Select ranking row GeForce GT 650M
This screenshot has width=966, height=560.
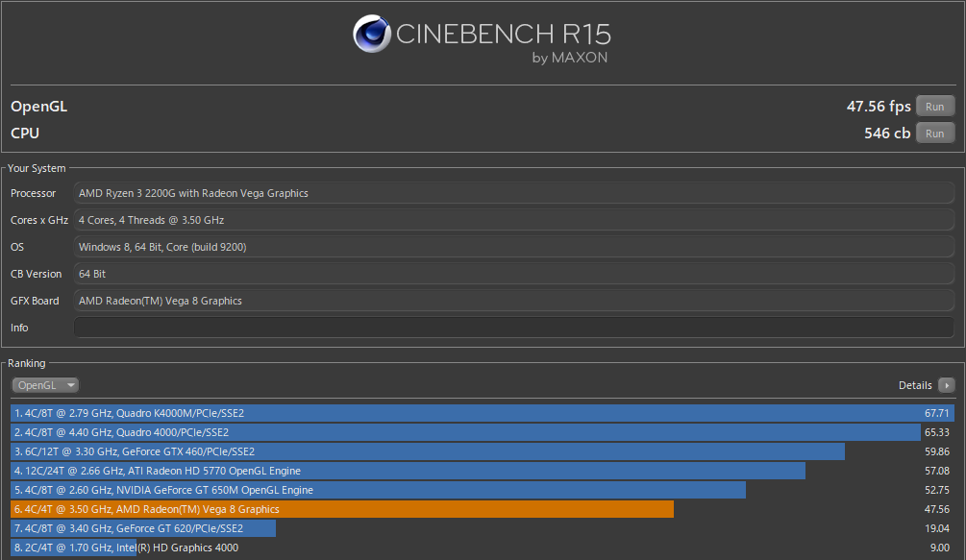pyautogui.click(x=483, y=490)
